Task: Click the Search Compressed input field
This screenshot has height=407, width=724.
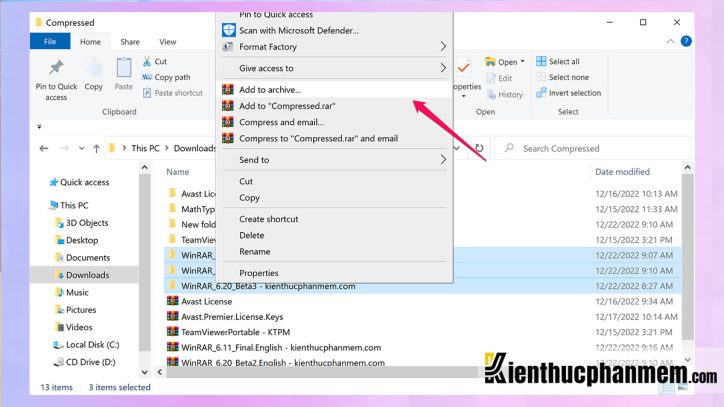Action: tap(592, 148)
